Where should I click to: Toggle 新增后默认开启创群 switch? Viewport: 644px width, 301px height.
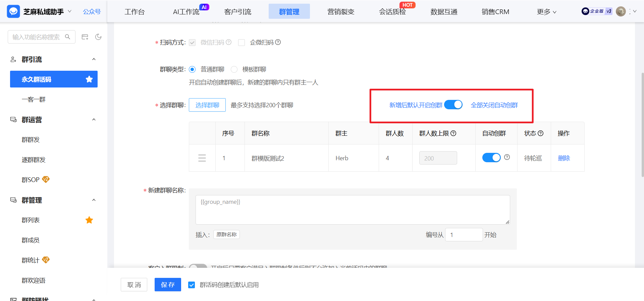point(453,105)
